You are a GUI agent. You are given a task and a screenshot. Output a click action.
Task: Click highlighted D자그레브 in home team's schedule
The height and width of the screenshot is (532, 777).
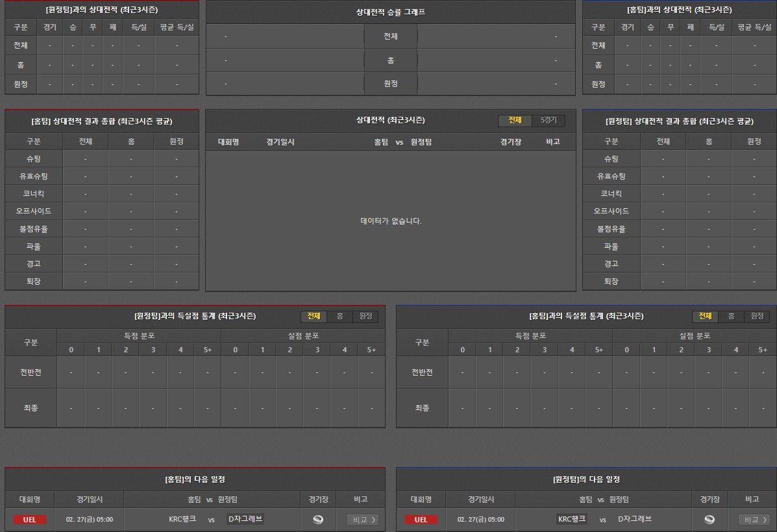coord(245,519)
